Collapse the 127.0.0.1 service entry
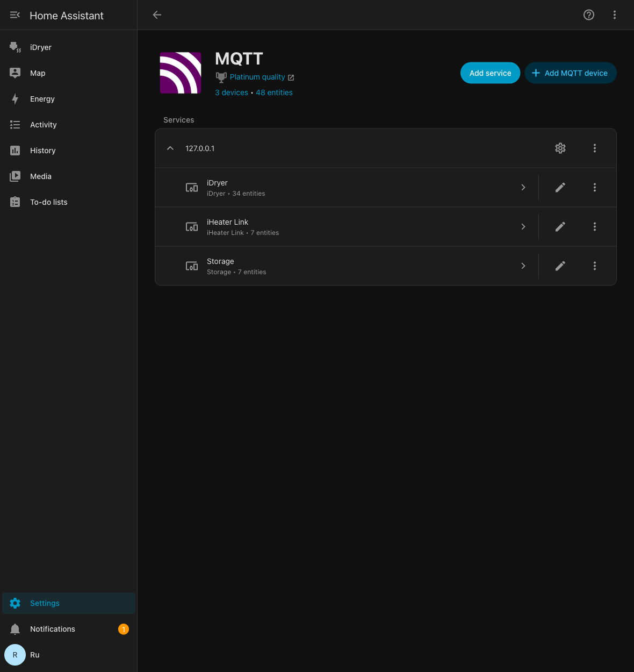The width and height of the screenshot is (634, 672). [x=170, y=148]
